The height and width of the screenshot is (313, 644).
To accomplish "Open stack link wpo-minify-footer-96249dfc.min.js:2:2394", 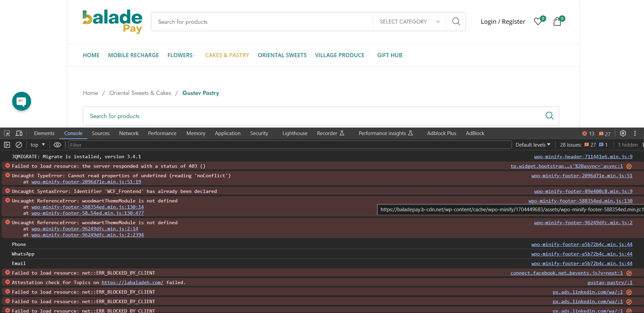I will (x=87, y=235).
